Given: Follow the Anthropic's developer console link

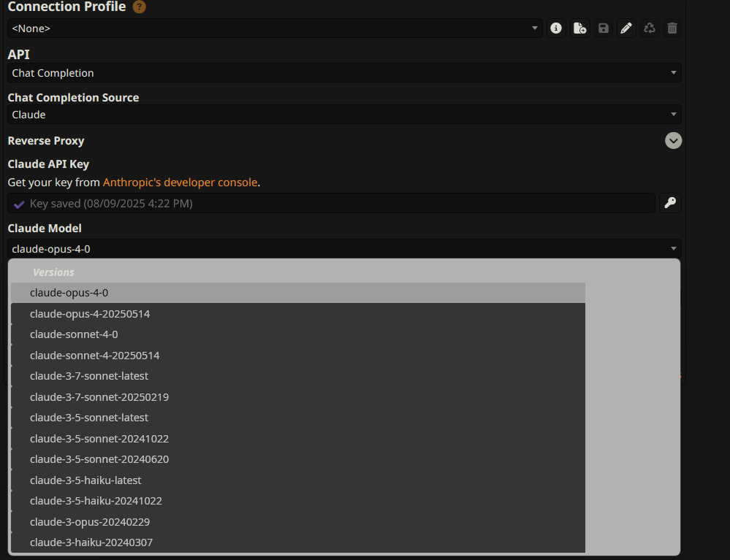Looking at the screenshot, I should (x=180, y=183).
